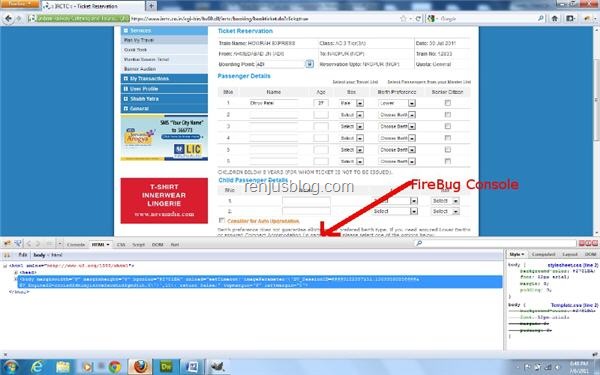
Task: Click the Firefox back button
Action: [x=8, y=18]
